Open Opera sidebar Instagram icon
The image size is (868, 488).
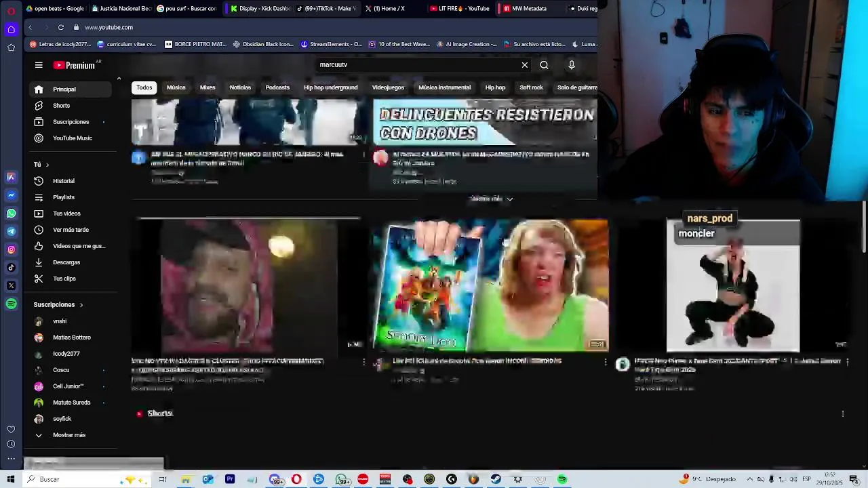pos(11,249)
